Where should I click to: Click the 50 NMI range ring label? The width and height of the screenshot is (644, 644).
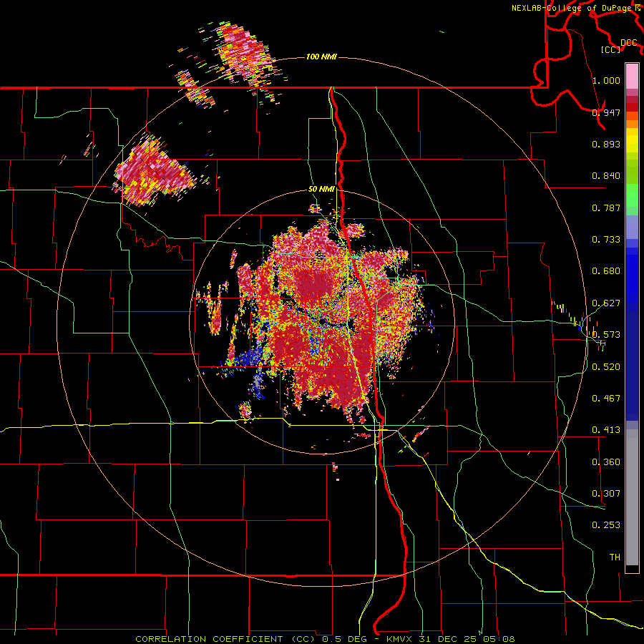pyautogui.click(x=321, y=190)
